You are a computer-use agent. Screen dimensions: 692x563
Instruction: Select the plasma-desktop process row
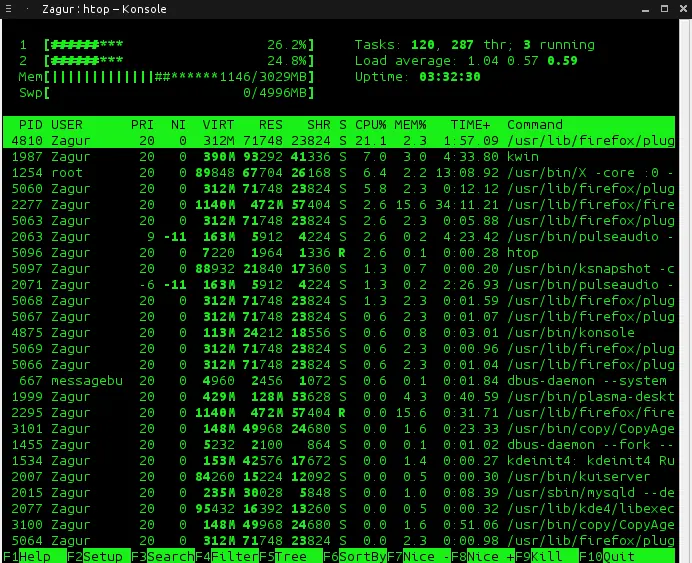(x=339, y=397)
